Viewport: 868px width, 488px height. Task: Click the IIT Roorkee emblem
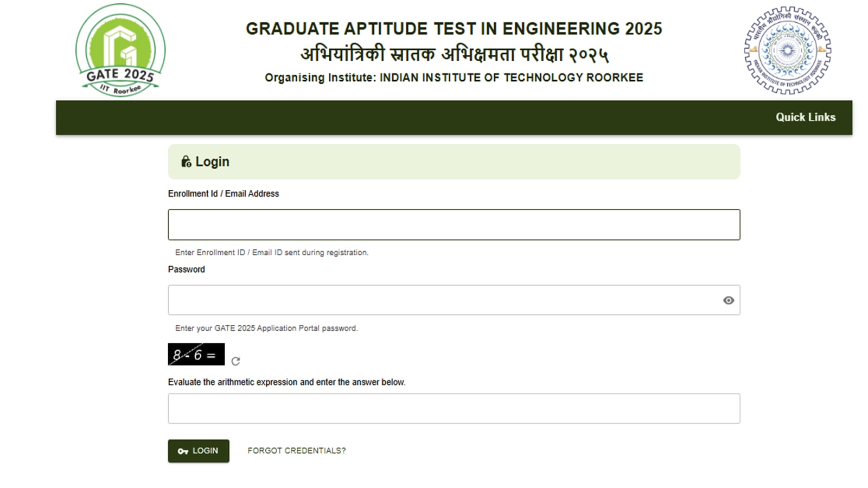point(787,50)
